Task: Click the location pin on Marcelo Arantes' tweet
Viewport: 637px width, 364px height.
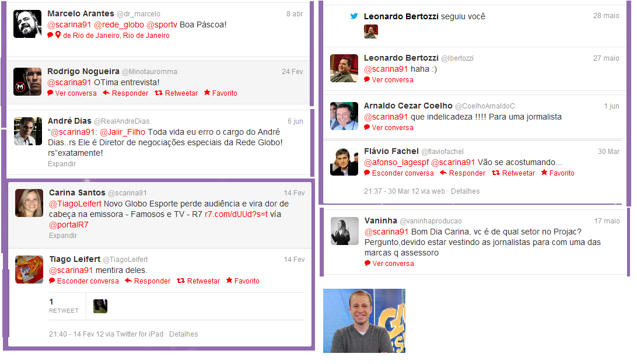Action: [58, 36]
